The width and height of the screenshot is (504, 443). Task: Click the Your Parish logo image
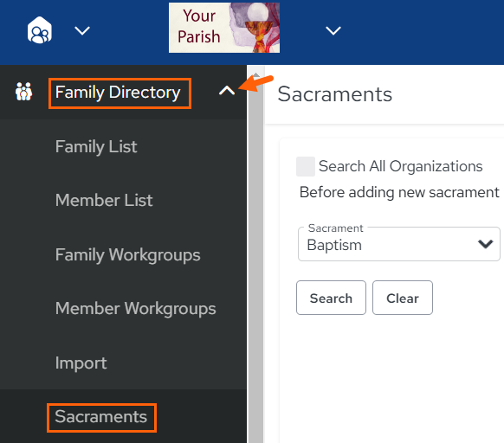coord(224,28)
